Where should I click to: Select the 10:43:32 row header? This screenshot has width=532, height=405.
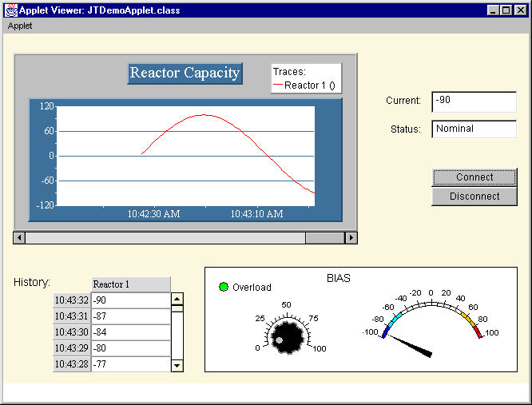pyautogui.click(x=72, y=300)
